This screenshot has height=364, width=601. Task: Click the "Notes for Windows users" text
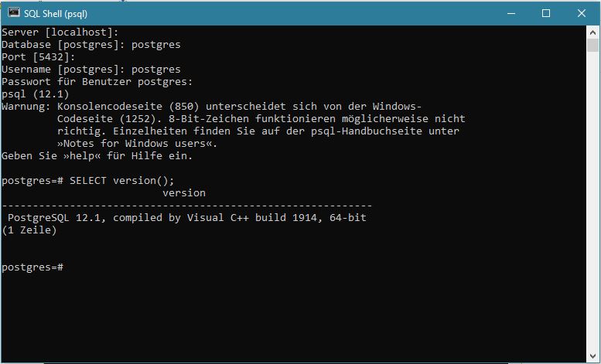click(138, 144)
